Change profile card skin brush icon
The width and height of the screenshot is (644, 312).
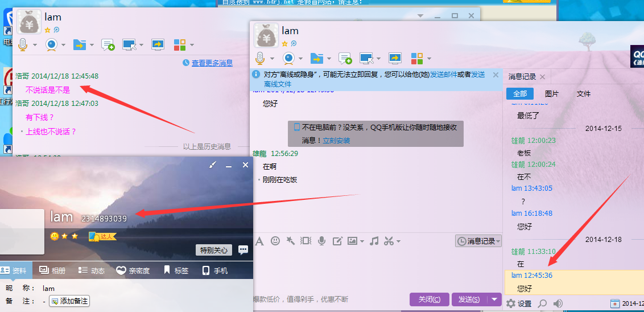212,165
